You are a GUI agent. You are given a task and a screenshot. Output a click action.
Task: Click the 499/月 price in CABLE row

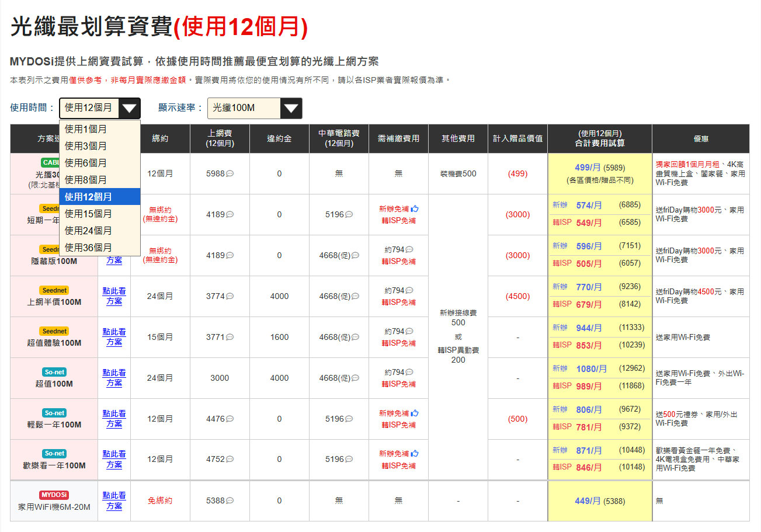(588, 168)
